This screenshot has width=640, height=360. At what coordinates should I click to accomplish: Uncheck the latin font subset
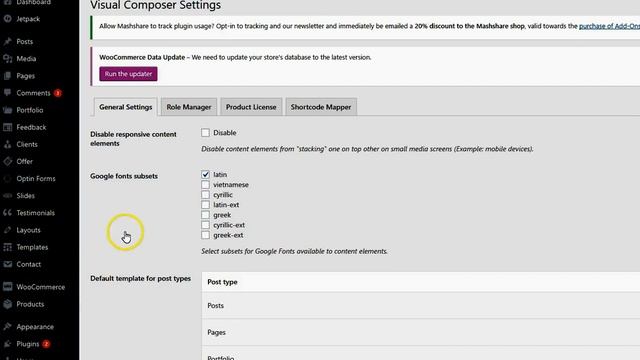tap(205, 174)
